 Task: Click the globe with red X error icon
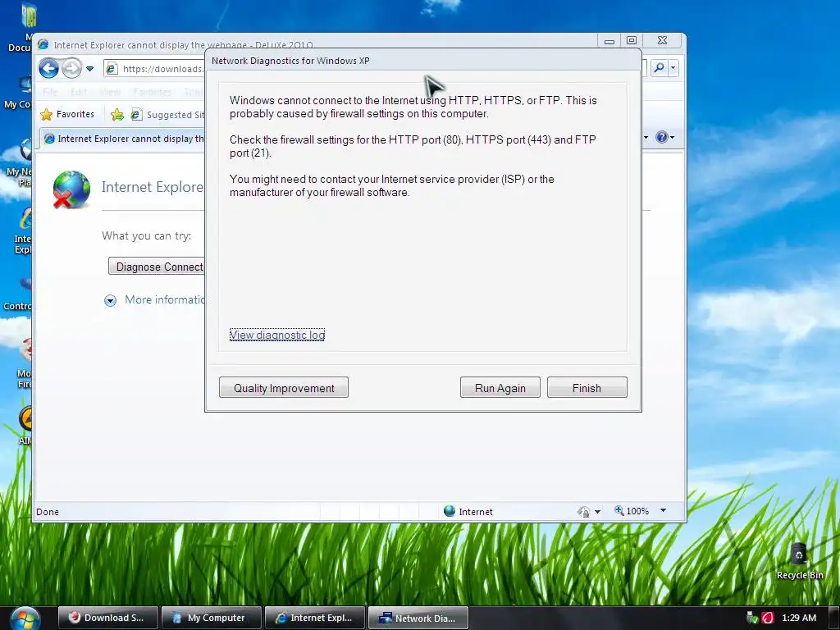(71, 189)
